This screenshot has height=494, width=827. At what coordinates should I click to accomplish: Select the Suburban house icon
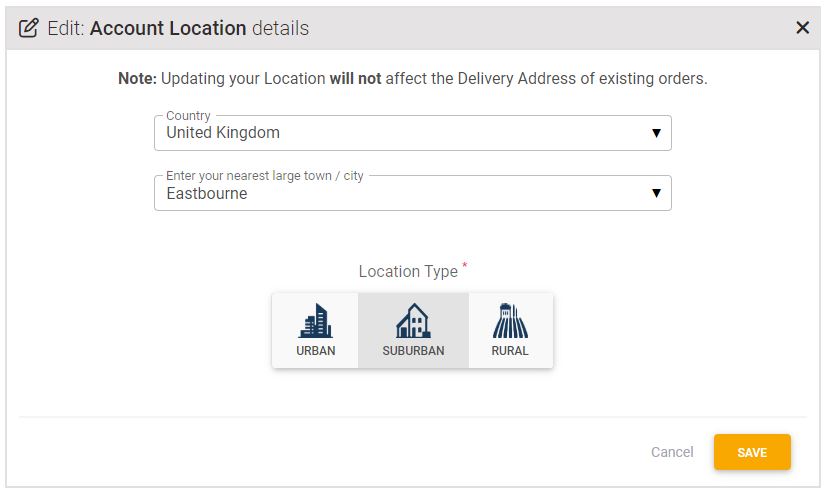414,321
